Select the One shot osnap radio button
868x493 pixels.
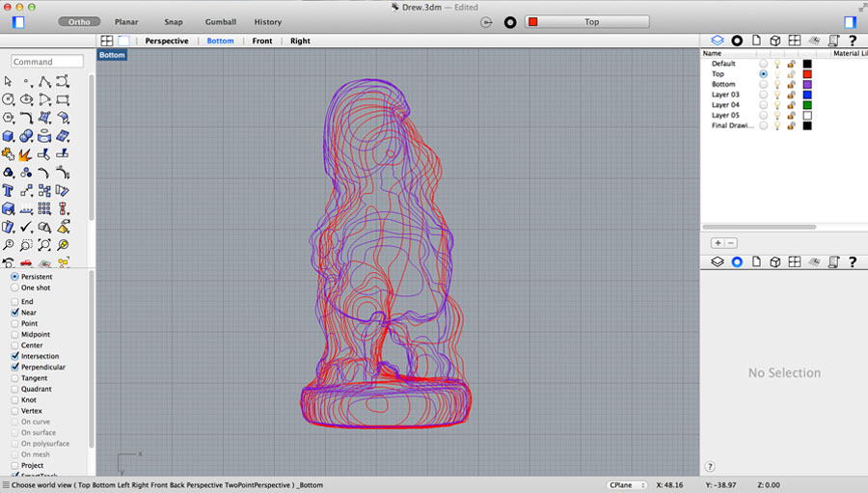coord(14,288)
